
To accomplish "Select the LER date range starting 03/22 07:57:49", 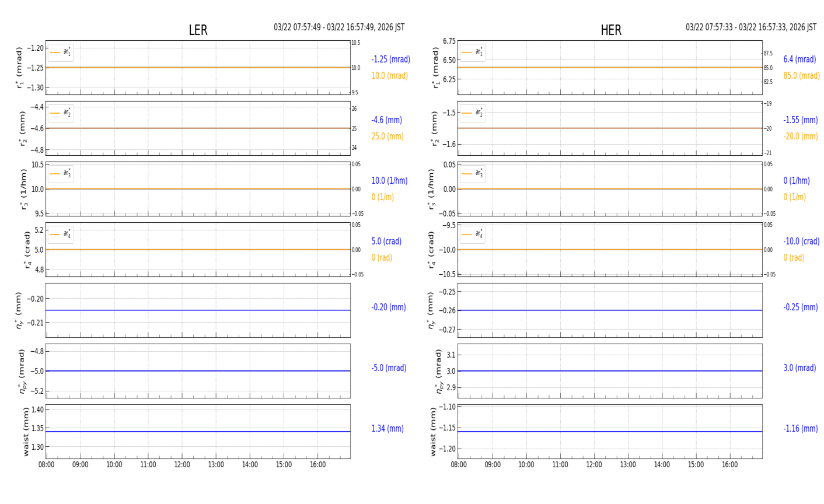I will coord(339,27).
